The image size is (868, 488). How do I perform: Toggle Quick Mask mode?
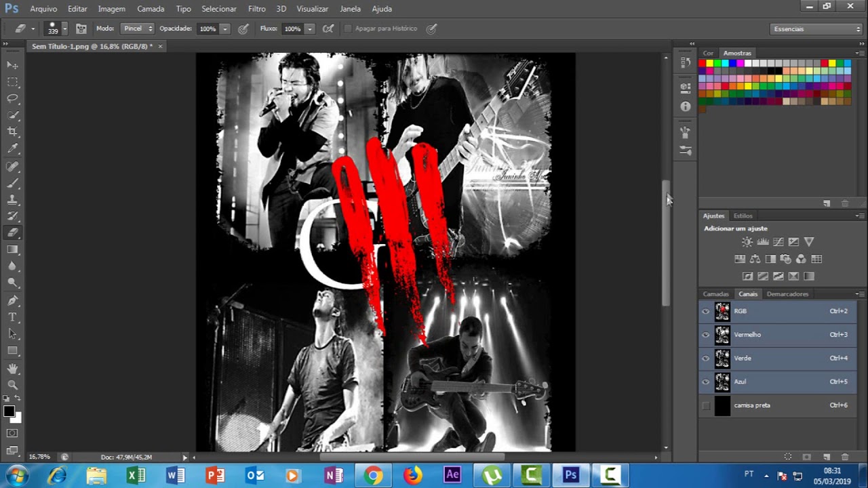coord(12,433)
